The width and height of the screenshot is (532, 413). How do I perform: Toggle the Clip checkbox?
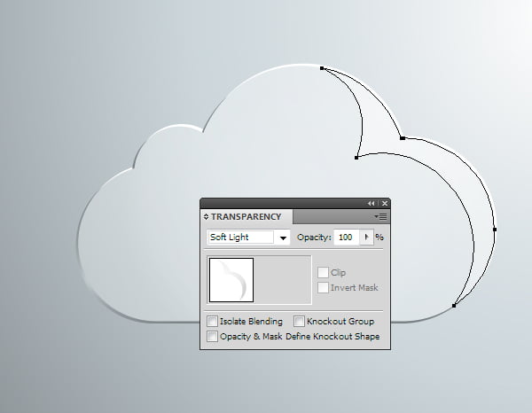pos(323,272)
